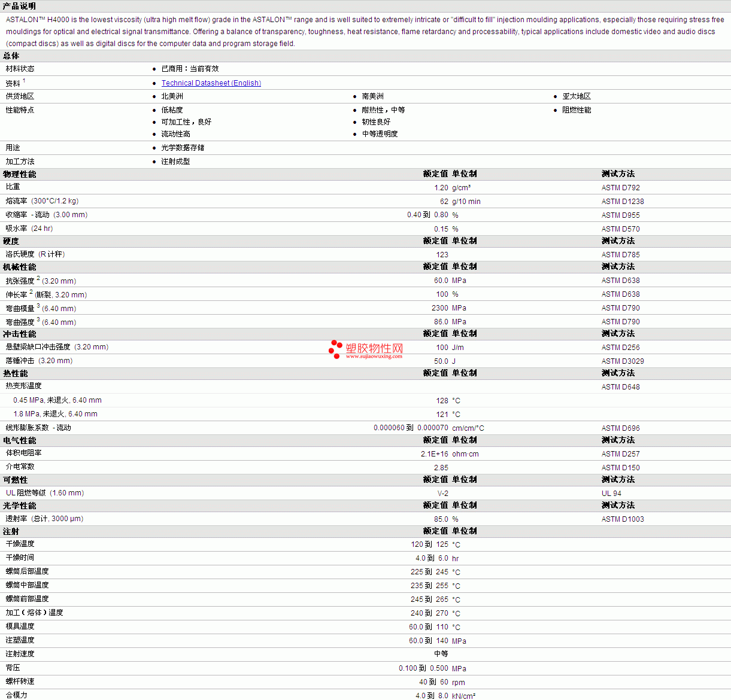Click ASTM D257 test method
The height and width of the screenshot is (700, 731).
coord(620,454)
